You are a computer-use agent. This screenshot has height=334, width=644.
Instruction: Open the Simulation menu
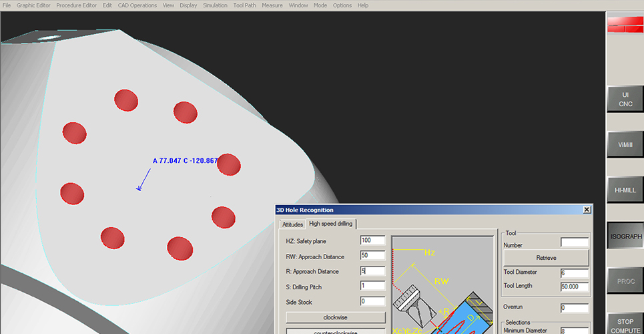[215, 5]
